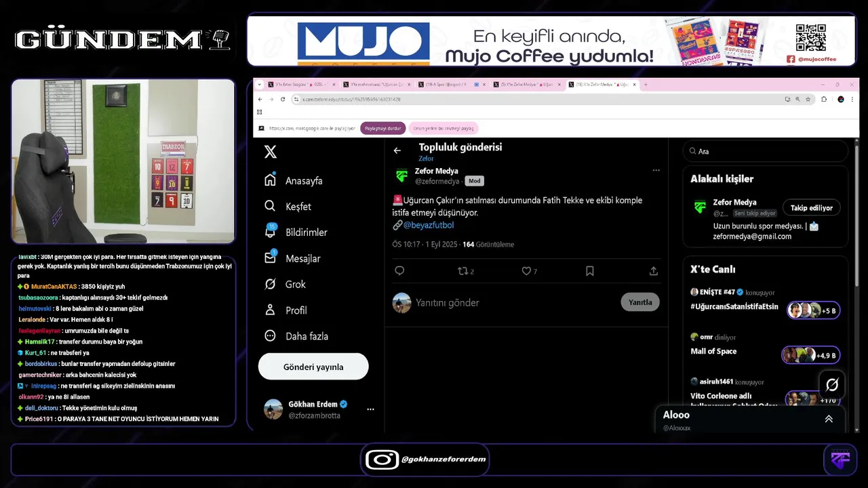Open Grok from the sidebar
This screenshot has height=488, width=868.
[x=285, y=284]
